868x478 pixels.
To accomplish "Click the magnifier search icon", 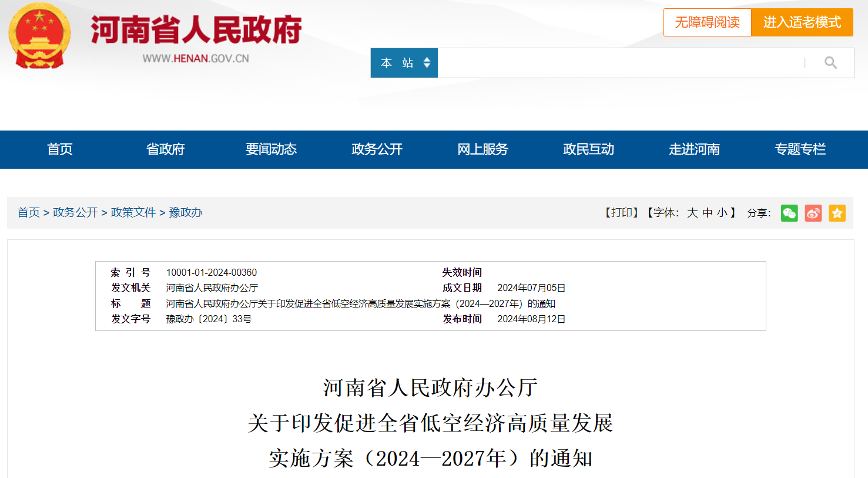I will 830,63.
